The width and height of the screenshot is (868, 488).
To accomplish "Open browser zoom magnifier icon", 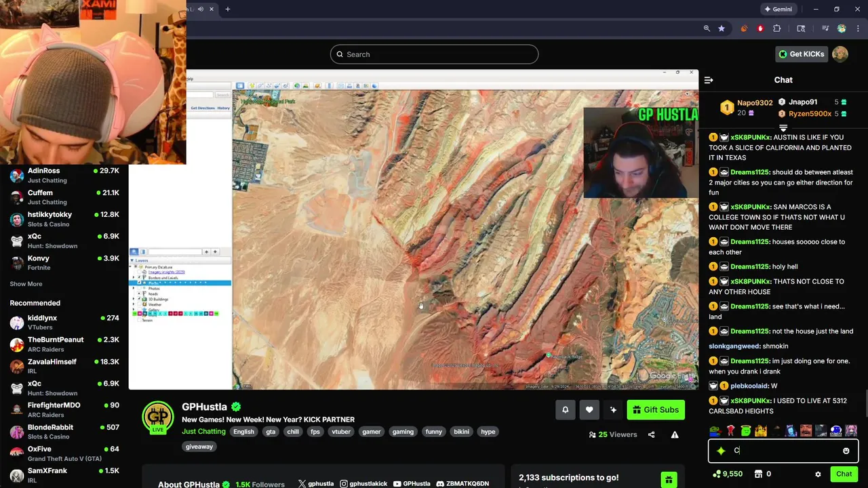I will pos(707,28).
